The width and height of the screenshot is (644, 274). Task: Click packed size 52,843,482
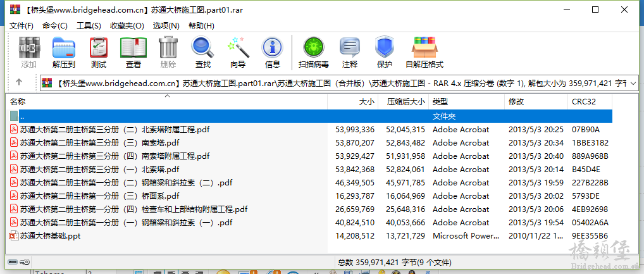click(x=406, y=143)
